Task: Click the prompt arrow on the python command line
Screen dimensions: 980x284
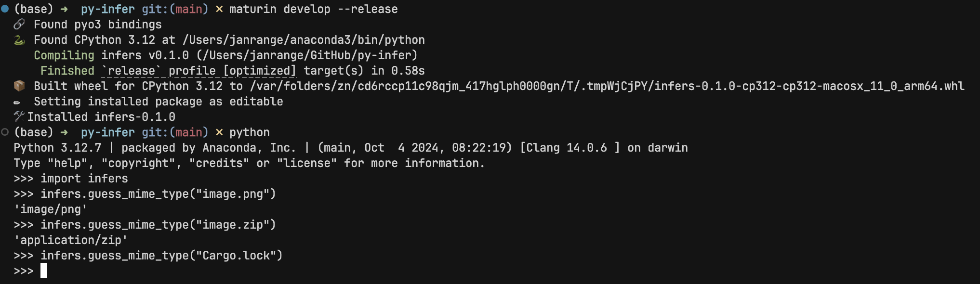Action: (64, 132)
